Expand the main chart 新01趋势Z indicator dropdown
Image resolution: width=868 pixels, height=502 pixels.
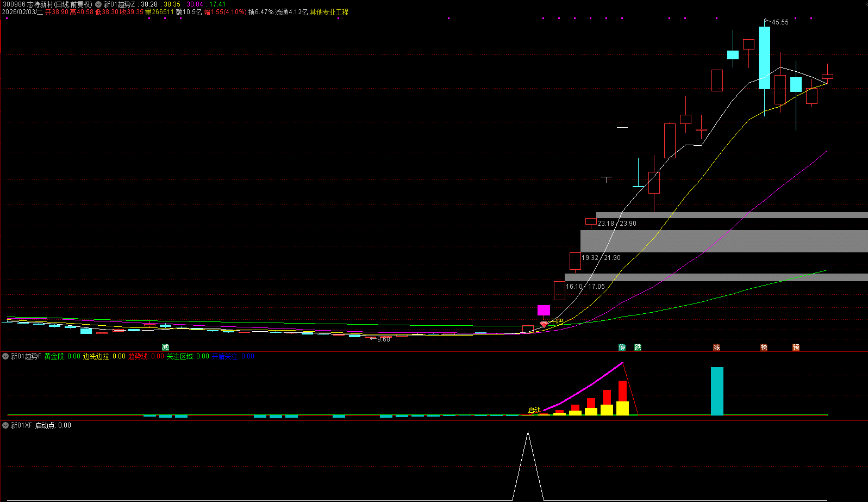pos(98,4)
